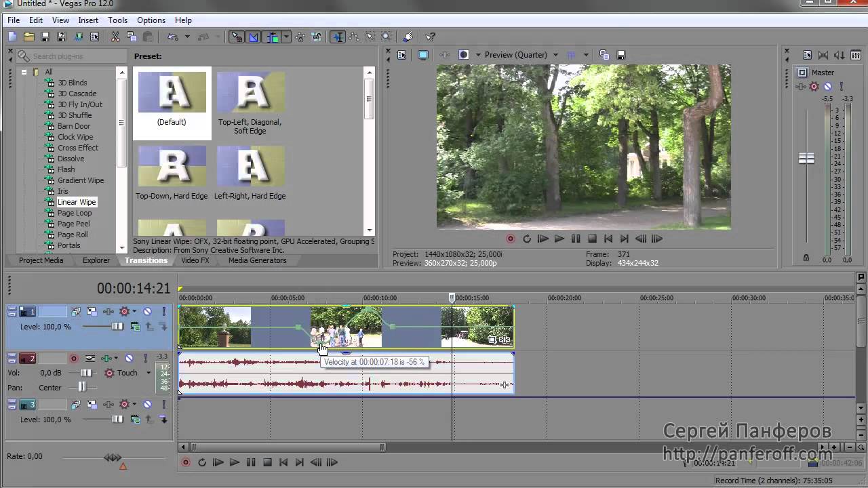Switch to the Project Media tab
This screenshot has height=488, width=868.
[41, 260]
